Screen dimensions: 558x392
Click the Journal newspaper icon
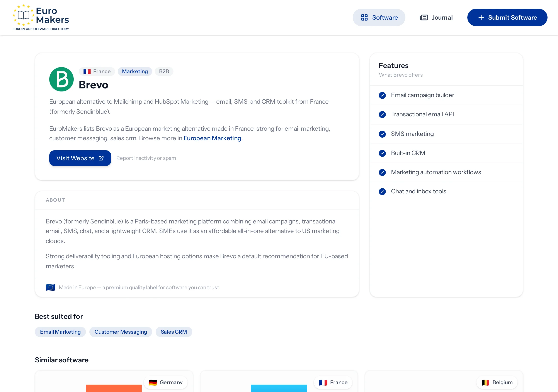tap(424, 17)
